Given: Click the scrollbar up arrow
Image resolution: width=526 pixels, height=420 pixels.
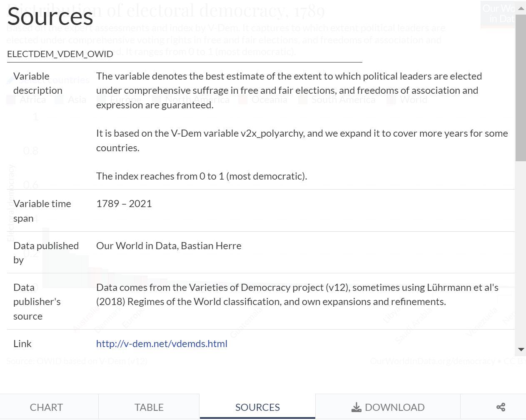Looking at the screenshot, I should pyautogui.click(x=521, y=8).
